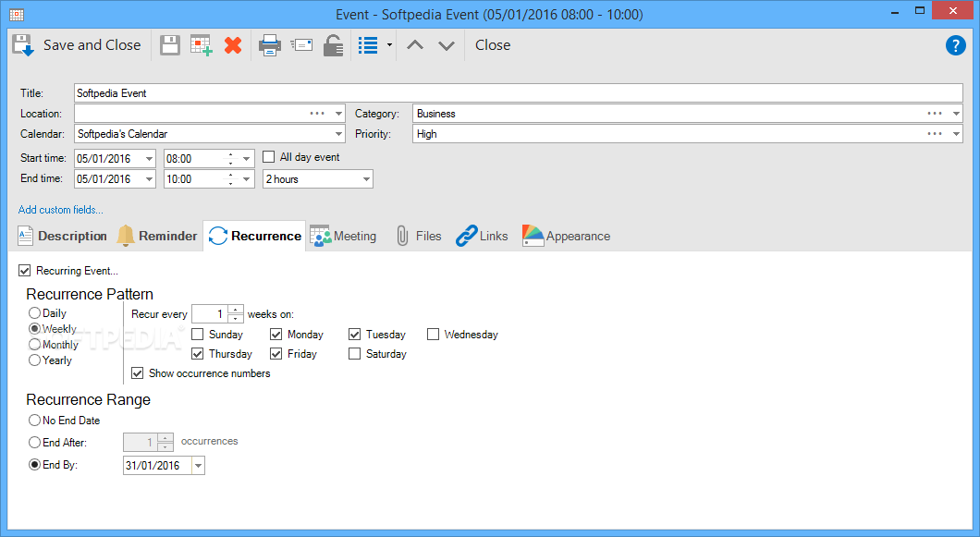Click ellipsis button in Location field
Screen dimensions: 980x537
(x=317, y=114)
